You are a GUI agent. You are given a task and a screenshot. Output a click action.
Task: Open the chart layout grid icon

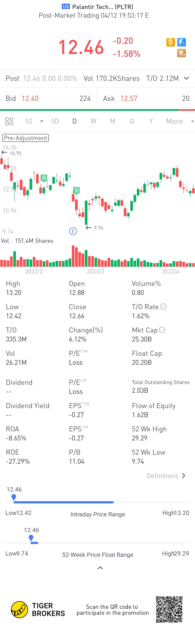[9, 121]
